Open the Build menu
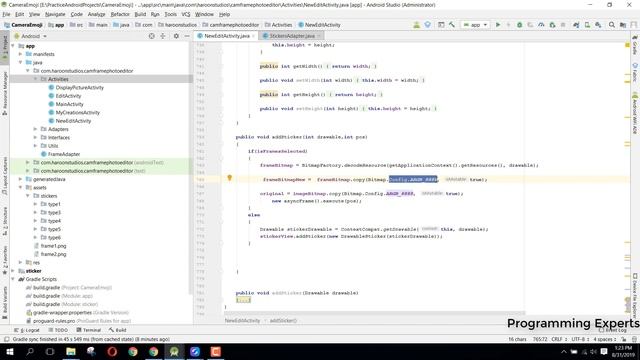 click(x=140, y=14)
